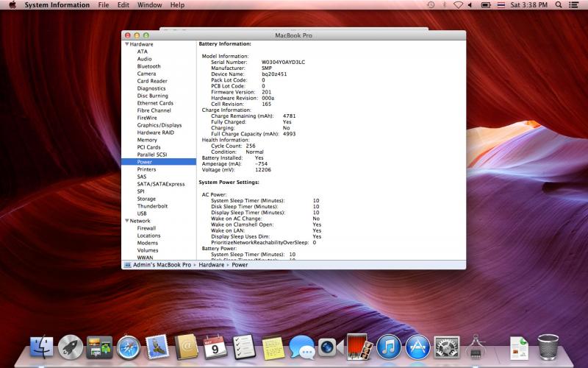Viewport: 588px width, 368px height.
Task: Click Admin's MacBook Pro in path bar
Action: [158, 265]
